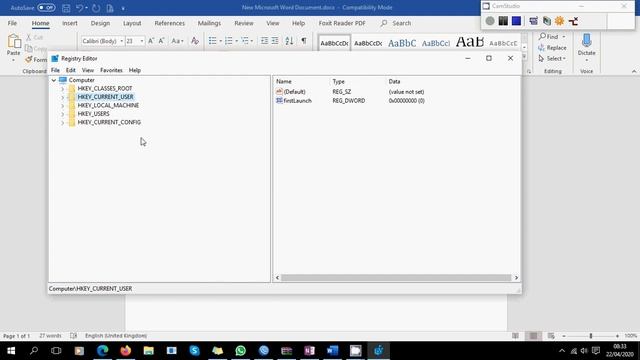Open Skype from the taskbar
Viewport: 640px width, 360px height.
[195, 351]
